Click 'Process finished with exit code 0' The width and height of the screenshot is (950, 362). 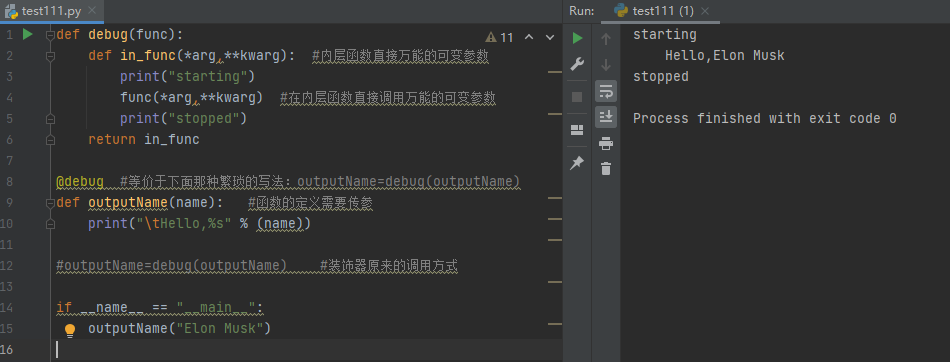tap(765, 118)
